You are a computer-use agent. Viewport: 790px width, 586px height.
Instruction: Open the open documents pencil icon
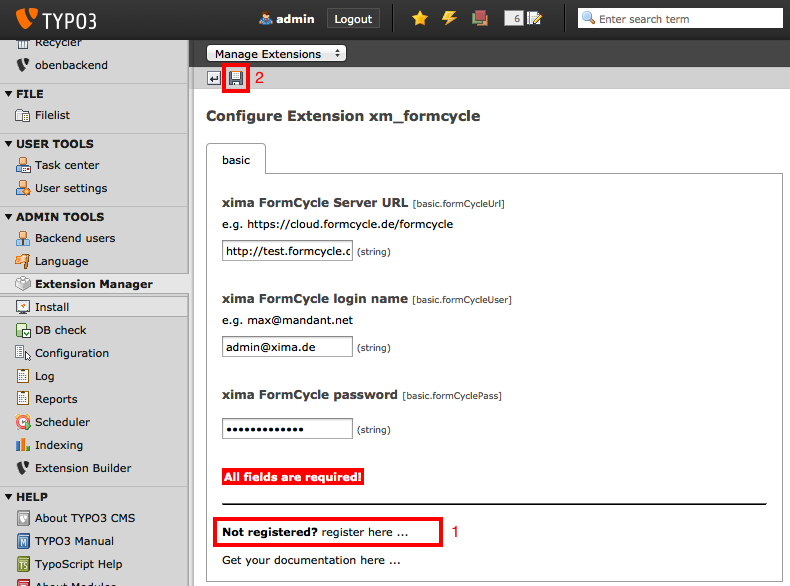(x=534, y=18)
